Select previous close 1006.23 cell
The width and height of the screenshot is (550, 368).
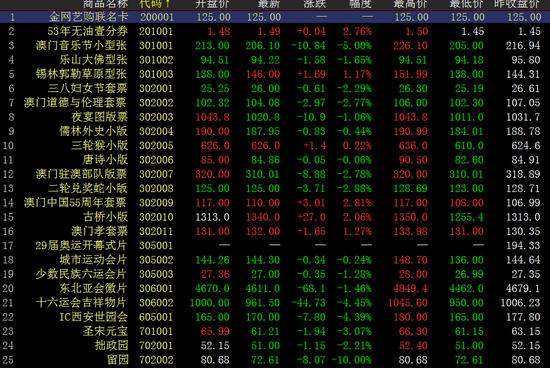click(x=520, y=302)
